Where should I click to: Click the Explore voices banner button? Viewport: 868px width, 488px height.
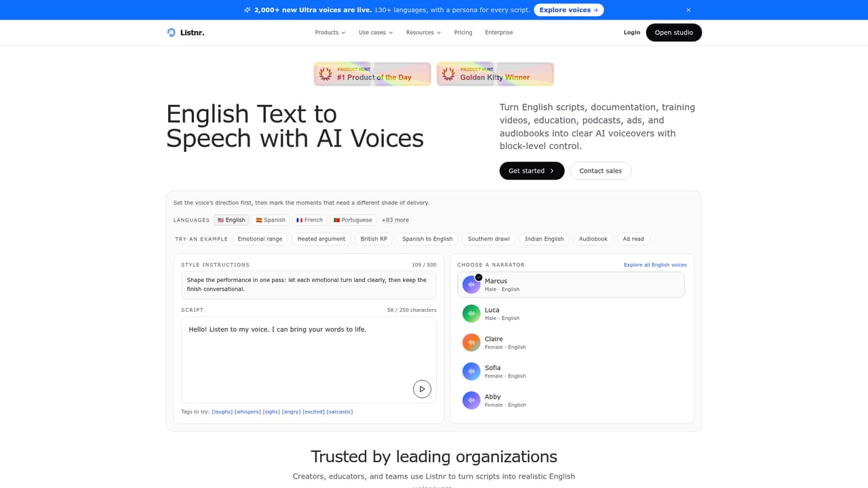click(x=569, y=10)
